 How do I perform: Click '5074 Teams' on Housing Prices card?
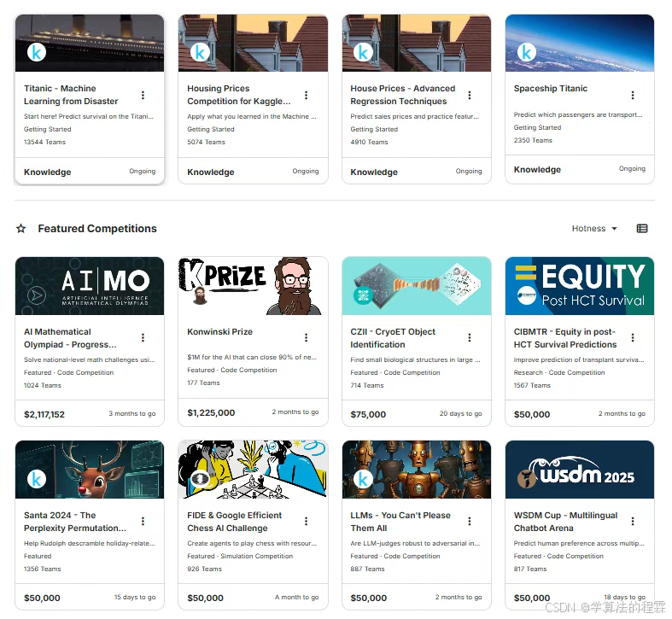(x=206, y=142)
